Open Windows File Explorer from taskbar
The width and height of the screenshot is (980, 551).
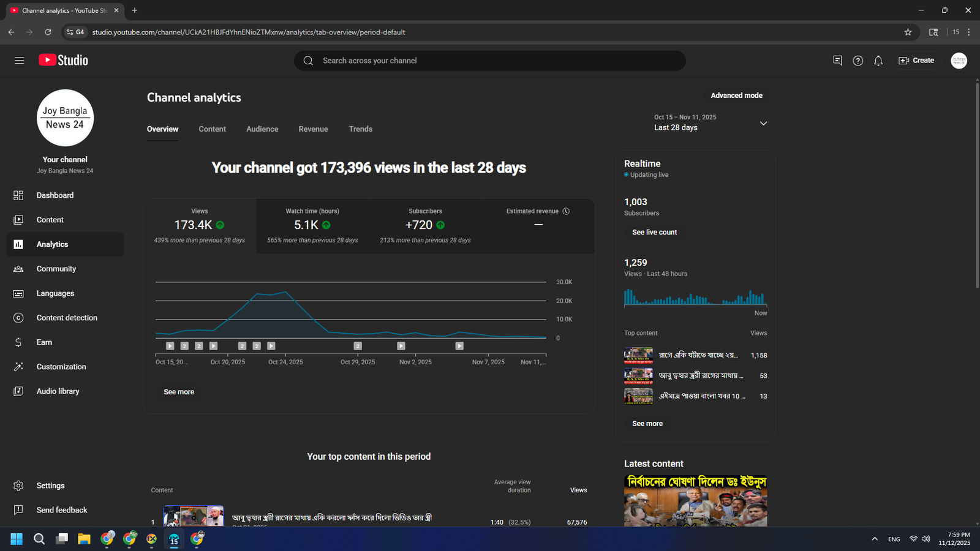(84, 539)
